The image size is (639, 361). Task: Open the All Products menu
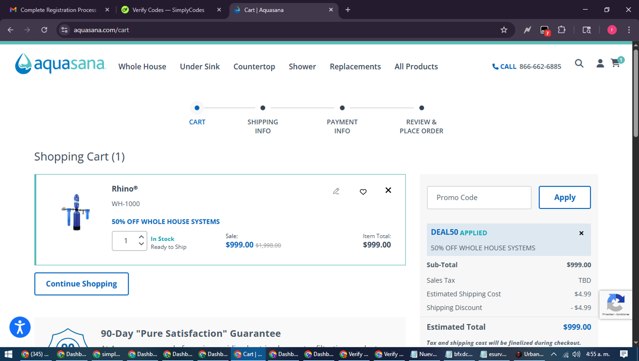tap(416, 66)
